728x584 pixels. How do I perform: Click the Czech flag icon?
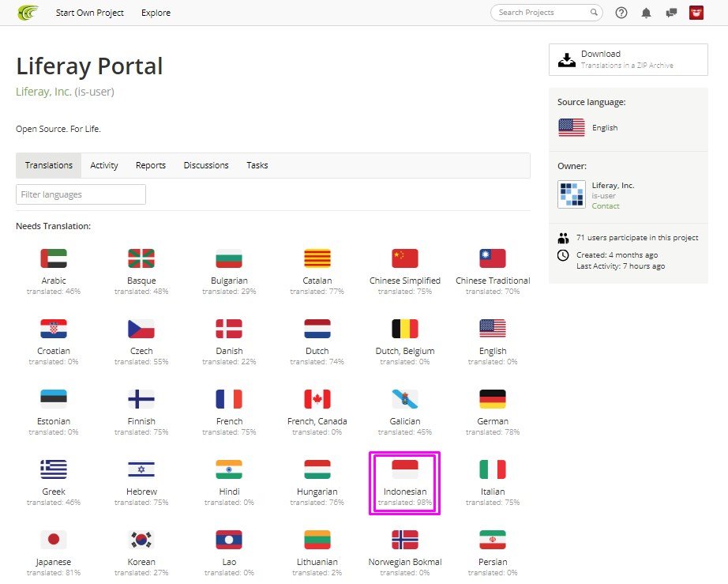coord(141,329)
